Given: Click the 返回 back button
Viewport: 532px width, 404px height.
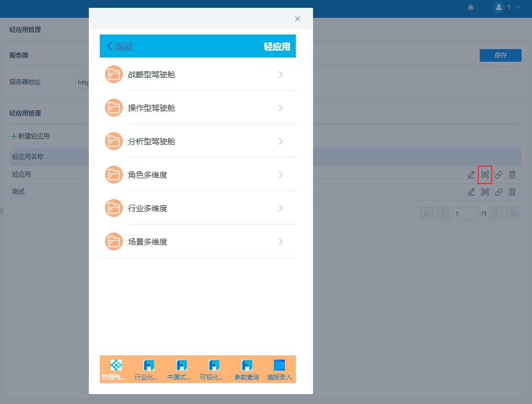Looking at the screenshot, I should pyautogui.click(x=120, y=47).
